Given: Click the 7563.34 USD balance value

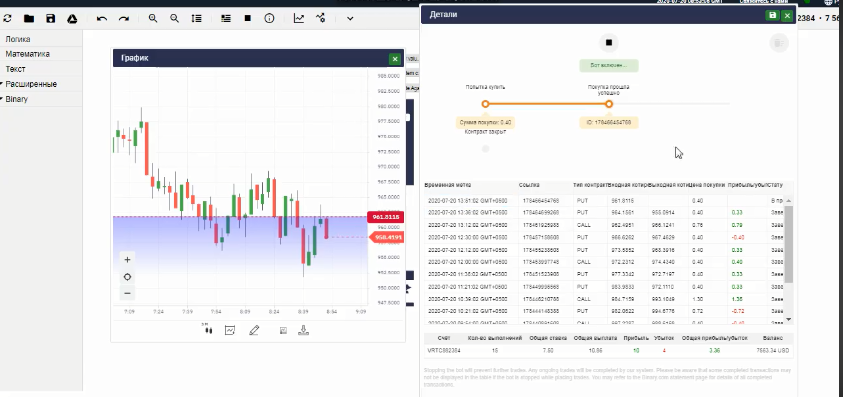Looking at the screenshot, I should tap(773, 351).
